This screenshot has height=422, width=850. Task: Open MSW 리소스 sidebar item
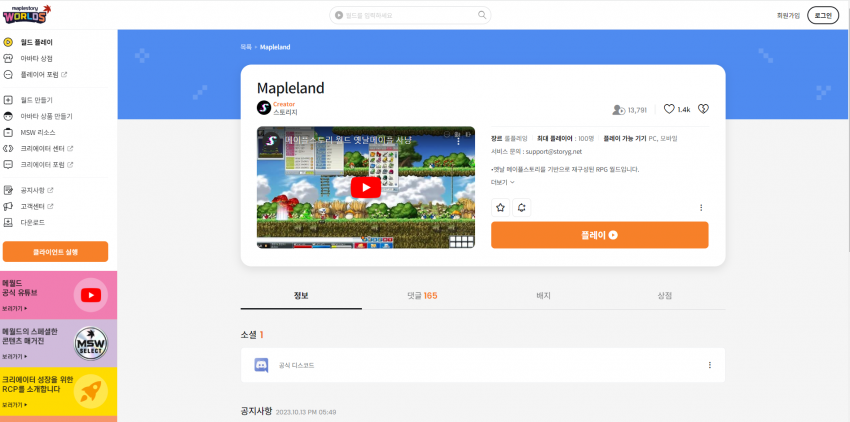pos(37,132)
